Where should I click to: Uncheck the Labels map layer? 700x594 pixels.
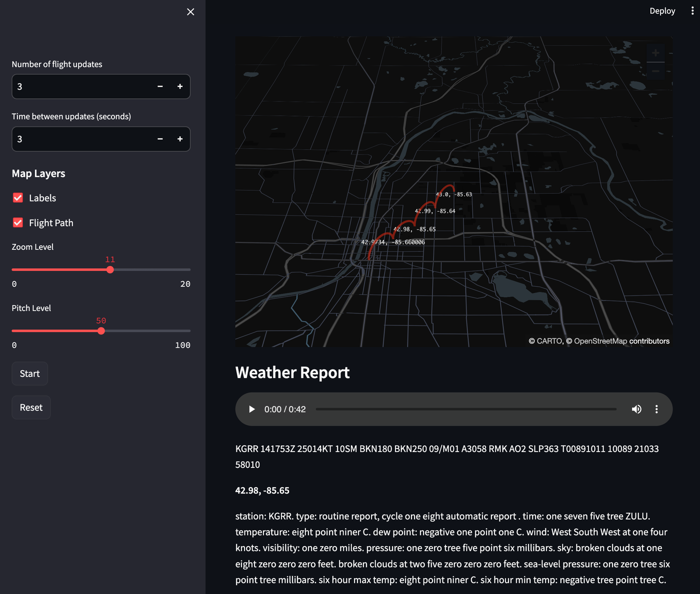(17, 197)
